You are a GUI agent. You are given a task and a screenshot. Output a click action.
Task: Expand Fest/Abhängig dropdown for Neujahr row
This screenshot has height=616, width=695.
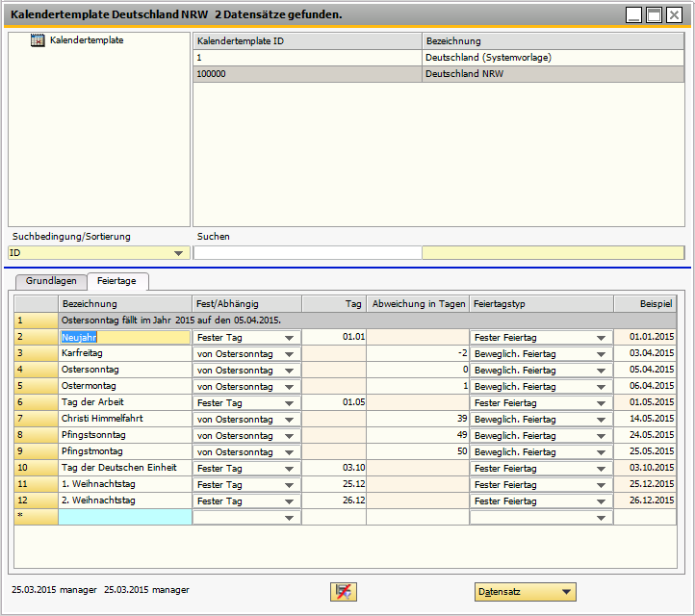click(x=290, y=338)
